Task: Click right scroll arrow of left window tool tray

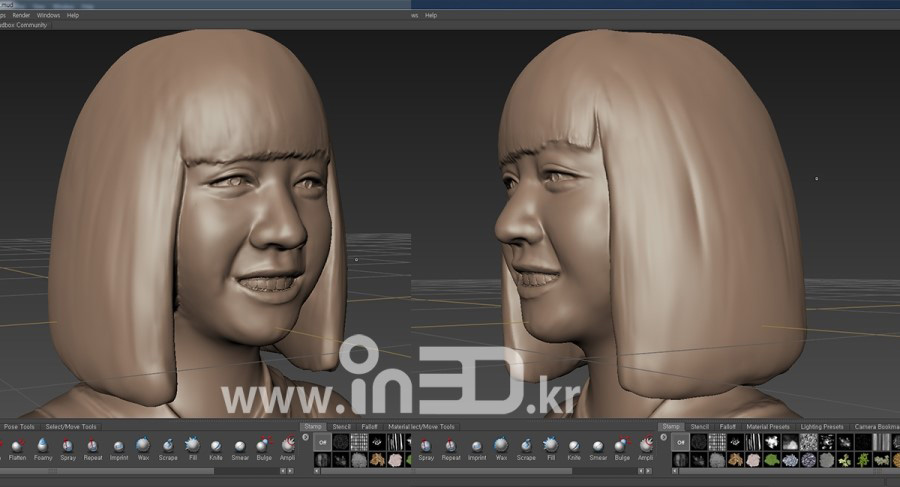Action: click(x=290, y=471)
